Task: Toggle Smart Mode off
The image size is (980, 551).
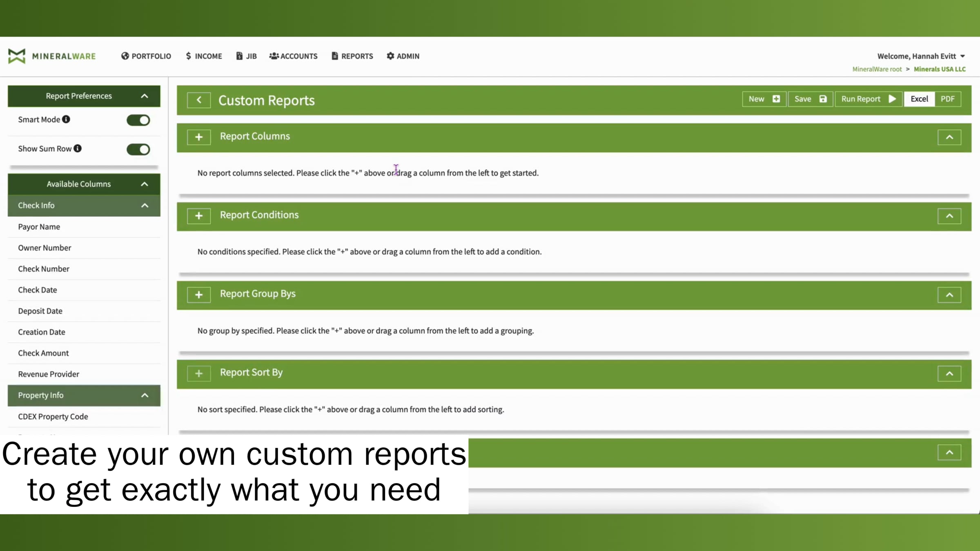Action: pyautogui.click(x=138, y=120)
